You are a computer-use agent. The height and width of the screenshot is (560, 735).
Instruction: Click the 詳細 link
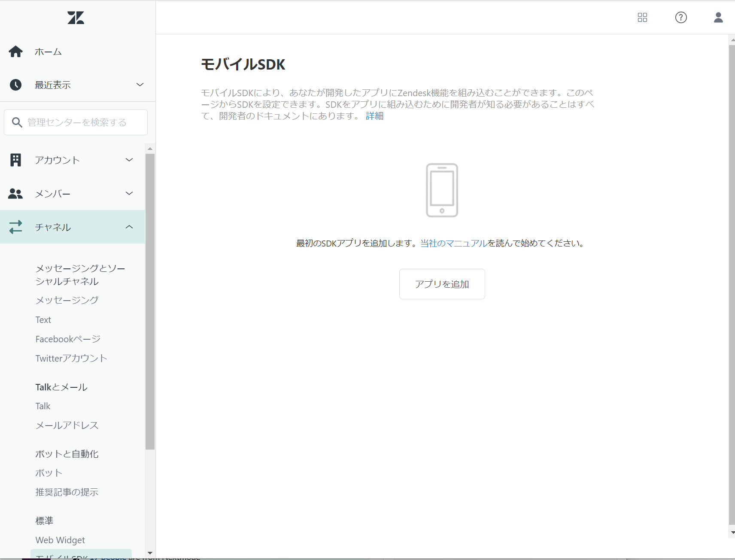(374, 116)
